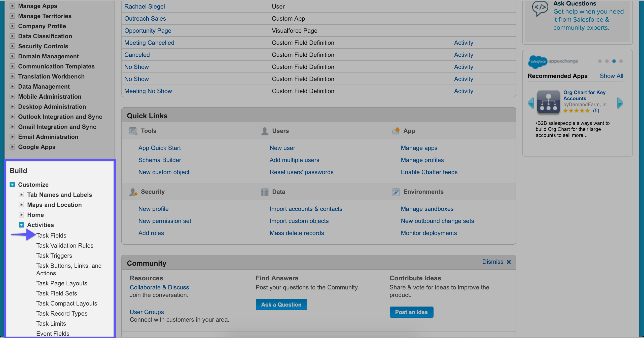The image size is (644, 338).
Task: Click the New custom object tool icon
Action: [x=164, y=172]
